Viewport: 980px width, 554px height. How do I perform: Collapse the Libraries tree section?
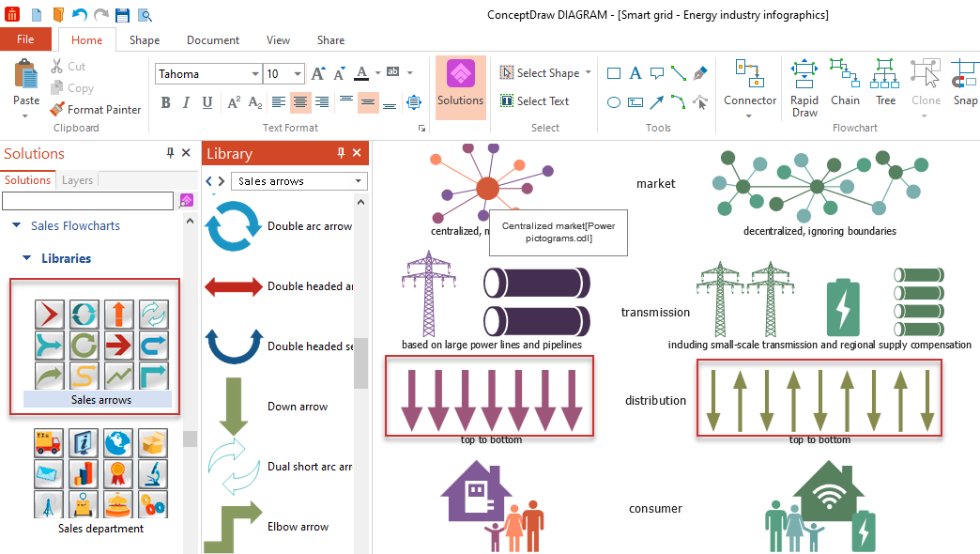[x=27, y=257]
